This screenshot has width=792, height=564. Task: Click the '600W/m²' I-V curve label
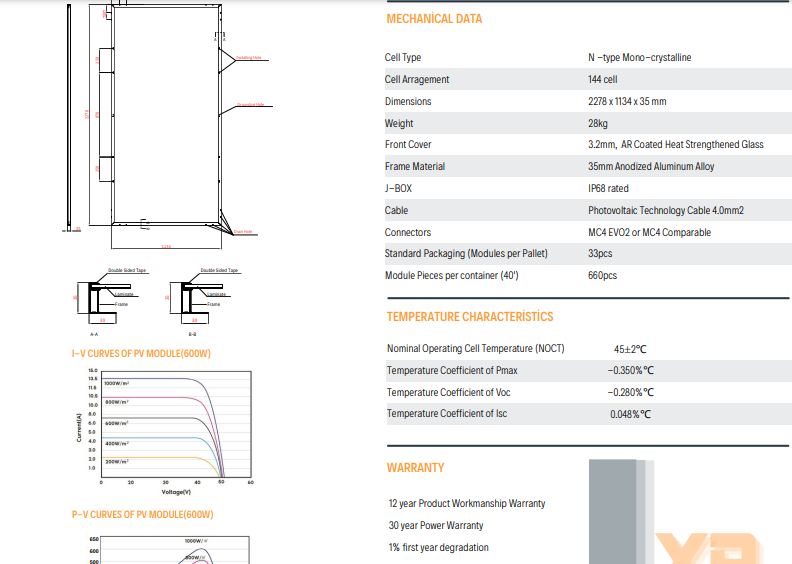(117, 423)
